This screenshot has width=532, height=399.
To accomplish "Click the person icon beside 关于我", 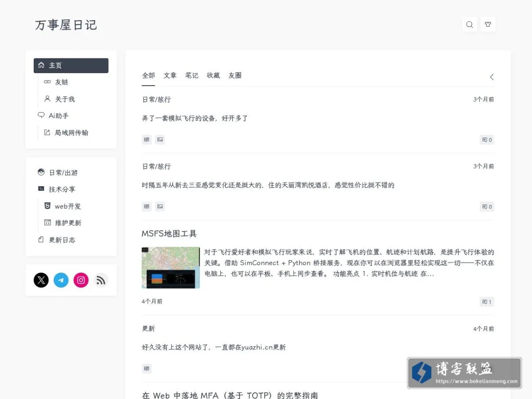I will pos(47,99).
